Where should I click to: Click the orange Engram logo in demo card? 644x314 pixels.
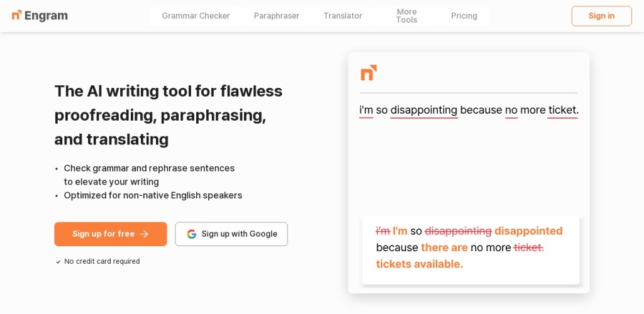(369, 73)
